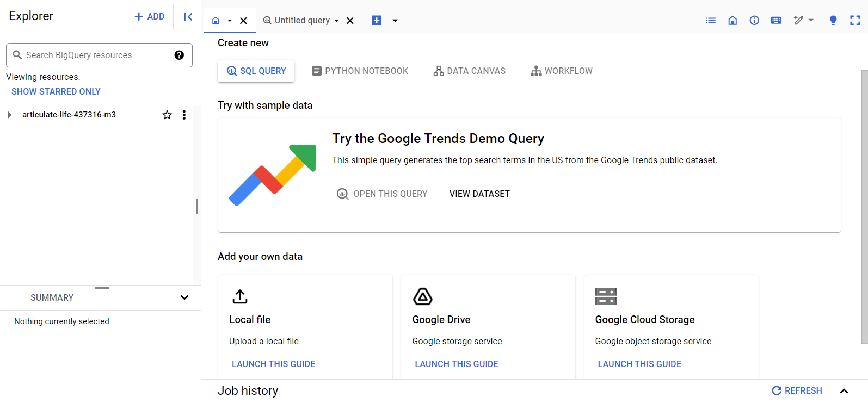This screenshot has height=403, width=868.
Task: Click REFRESH in Job history
Action: pos(797,391)
